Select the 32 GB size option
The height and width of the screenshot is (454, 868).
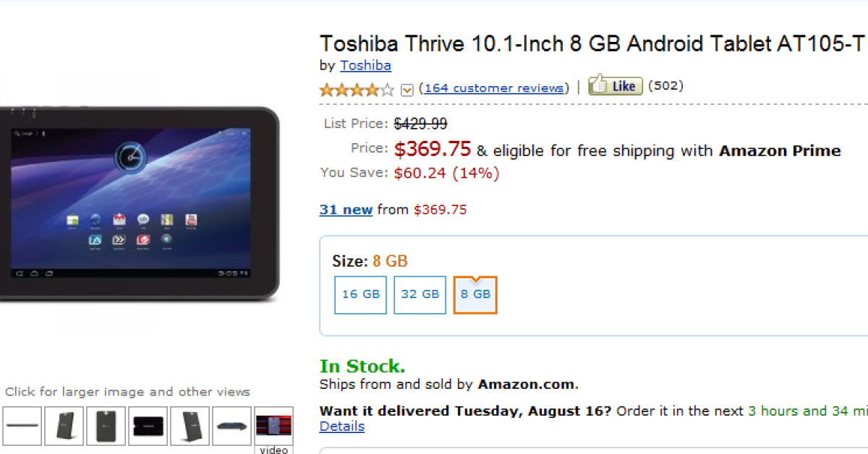pyautogui.click(x=420, y=295)
